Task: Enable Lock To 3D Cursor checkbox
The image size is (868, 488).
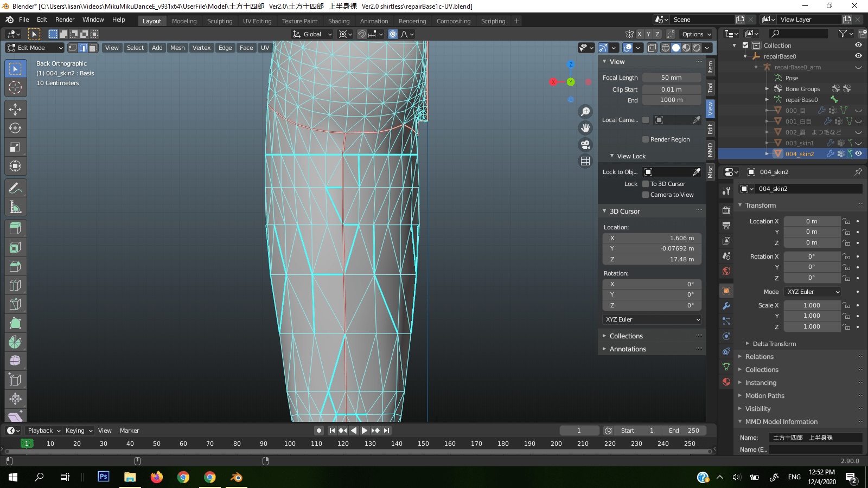Action: tap(646, 184)
